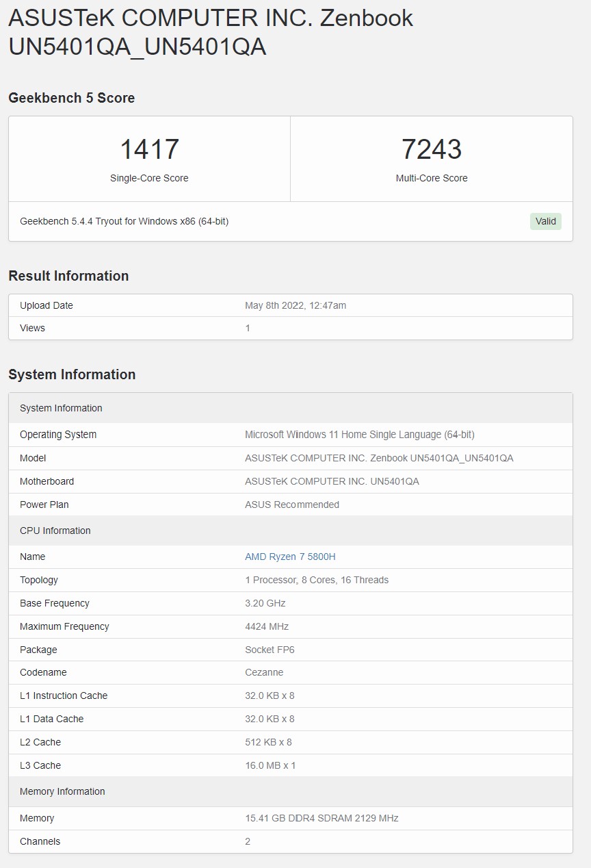Click the May 8th 2022 upload date

(x=295, y=305)
